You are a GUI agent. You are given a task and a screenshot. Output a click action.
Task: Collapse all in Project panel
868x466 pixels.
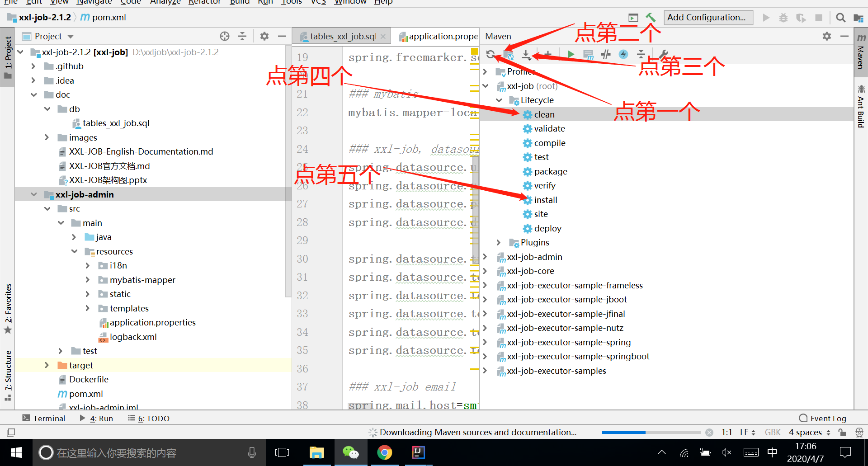coord(242,36)
